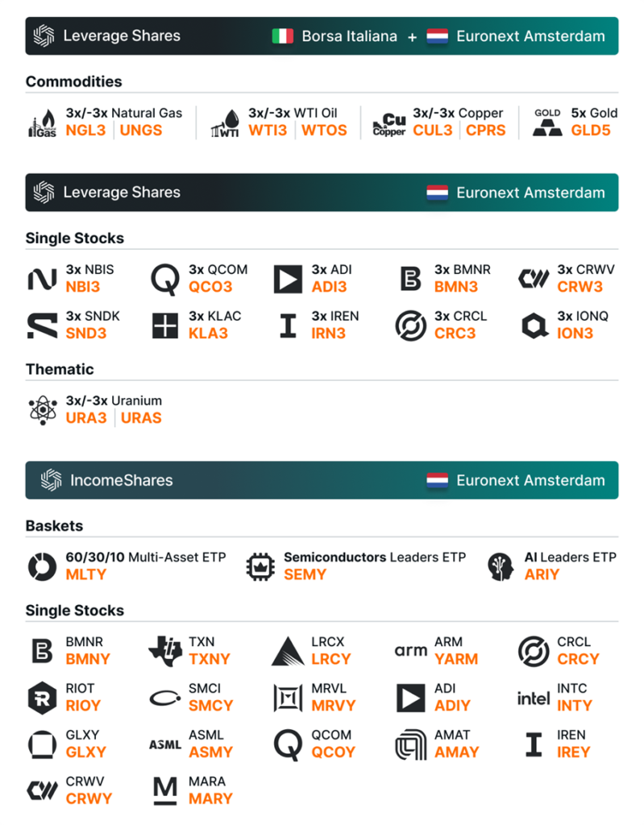Image resolution: width=644 pixels, height=825 pixels.
Task: Click the Semiconductors chip crown icon
Action: [260, 566]
